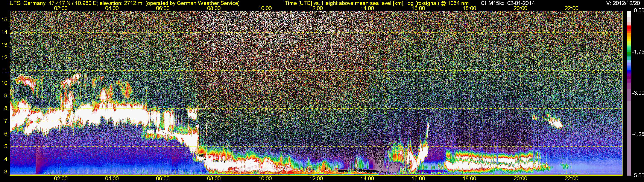This screenshot has width=644, height=182.
Task: Click the color scale value '-4.25'
Action: pyautogui.click(x=638, y=134)
